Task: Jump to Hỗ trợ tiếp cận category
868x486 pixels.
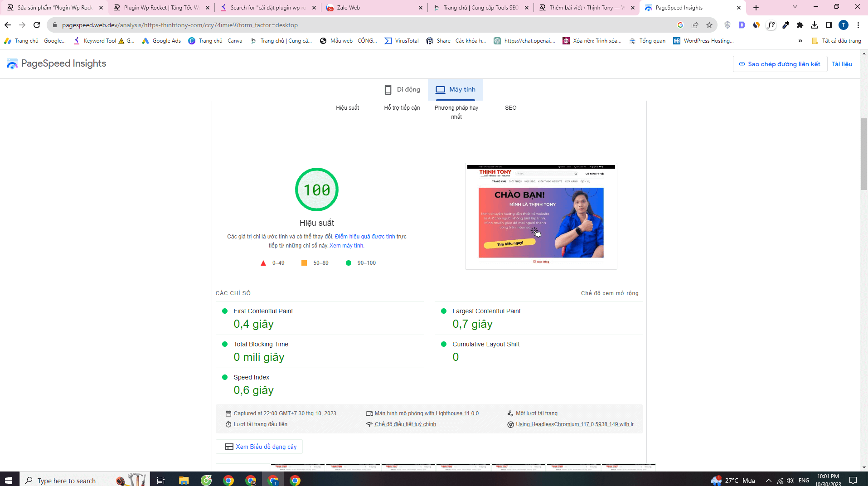Action: 402,108
